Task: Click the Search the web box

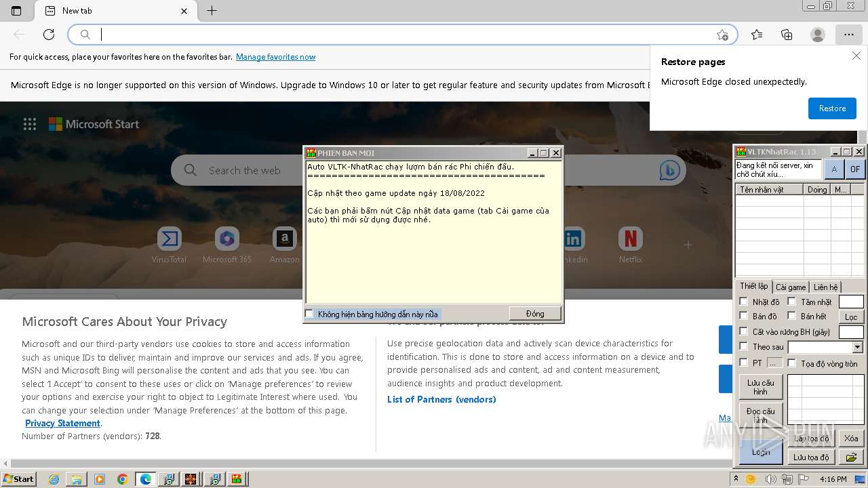Action: click(x=427, y=171)
